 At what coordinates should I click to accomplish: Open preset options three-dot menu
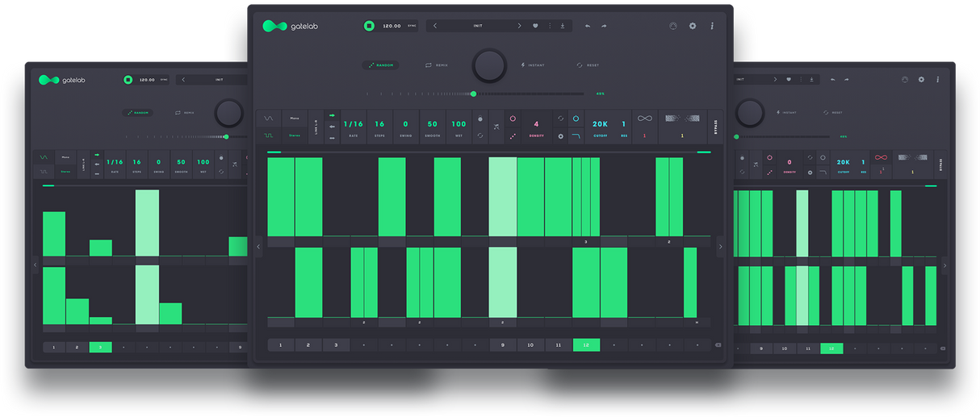pyautogui.click(x=550, y=26)
